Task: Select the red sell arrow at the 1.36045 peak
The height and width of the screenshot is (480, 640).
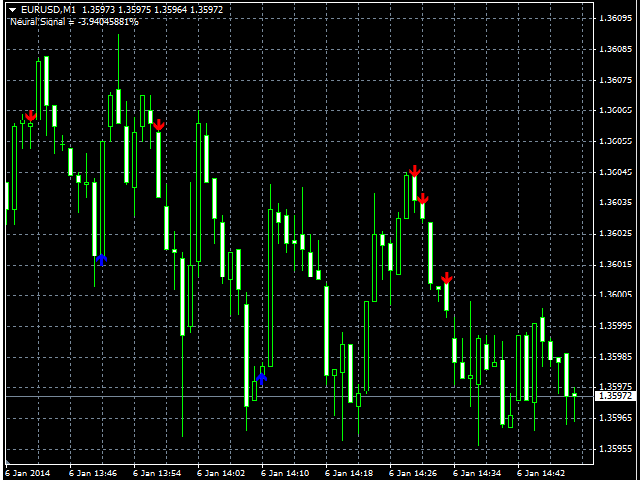Action: [415, 171]
